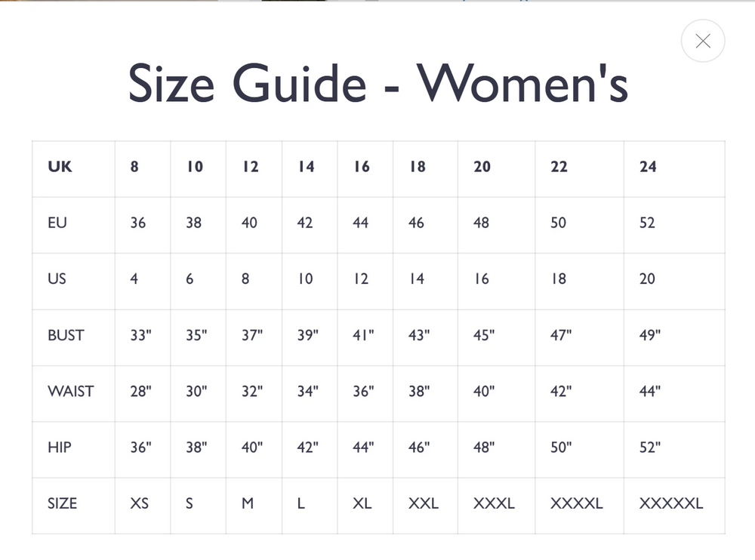Select the XXL size cell
Viewport: 755px width, 560px height.
tap(423, 503)
